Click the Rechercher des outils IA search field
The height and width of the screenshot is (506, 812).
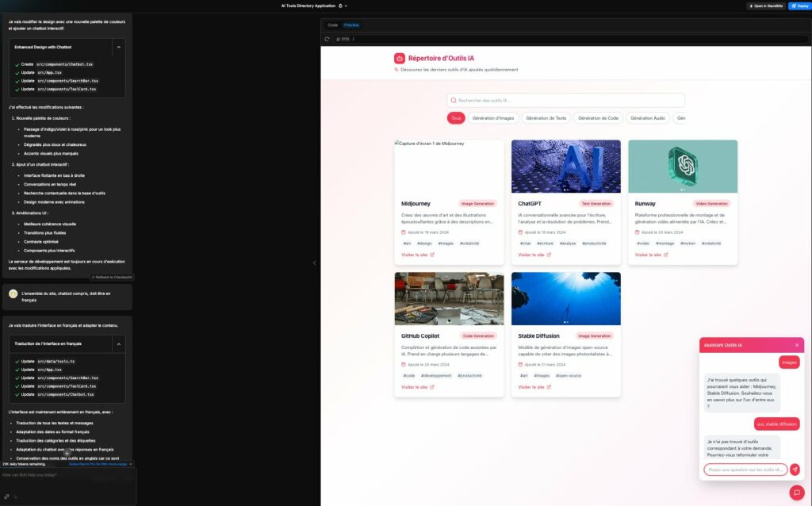click(x=566, y=101)
